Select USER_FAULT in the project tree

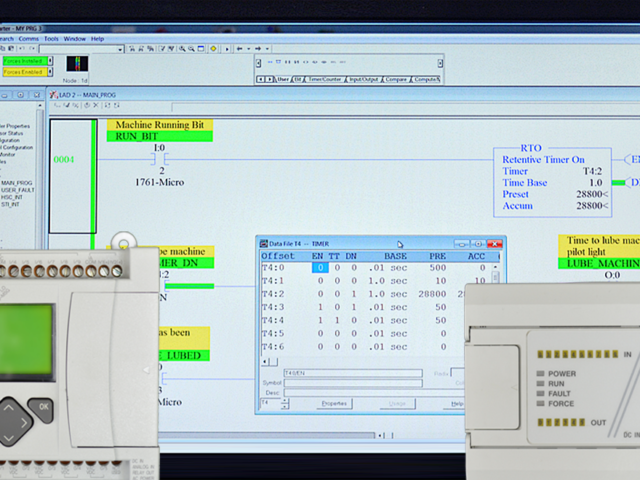[x=18, y=190]
